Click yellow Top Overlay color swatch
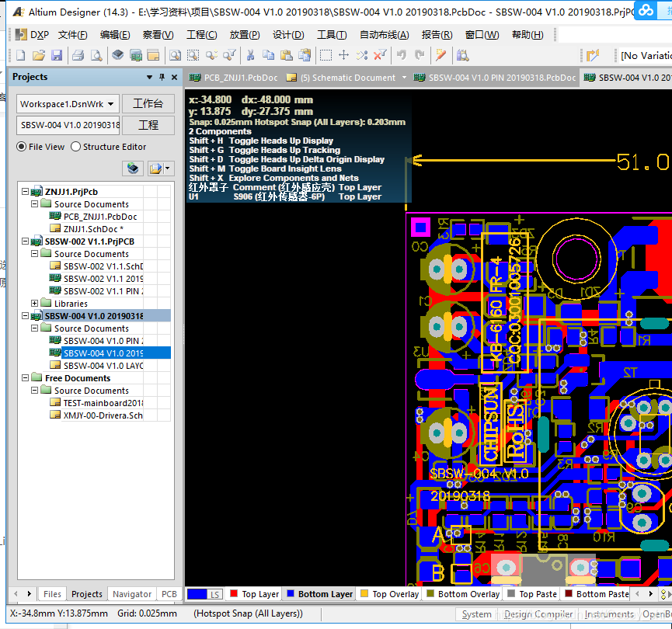The image size is (672, 629). [x=364, y=593]
